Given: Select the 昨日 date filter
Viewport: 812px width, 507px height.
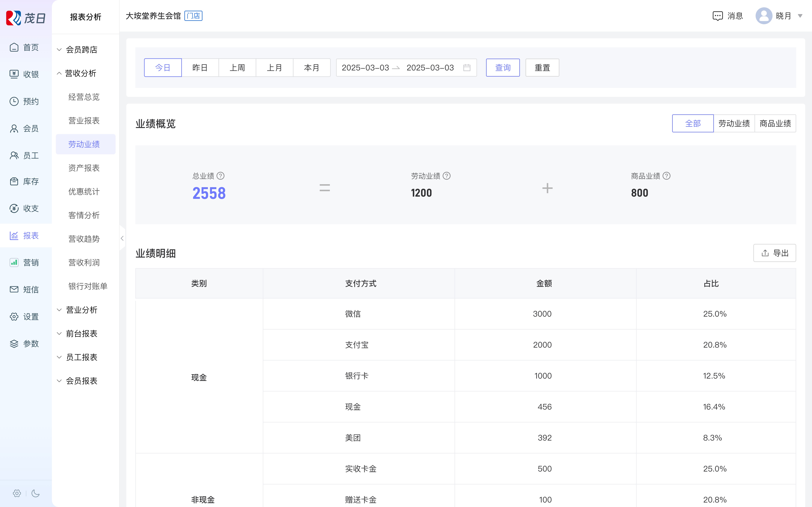Looking at the screenshot, I should tap(200, 68).
